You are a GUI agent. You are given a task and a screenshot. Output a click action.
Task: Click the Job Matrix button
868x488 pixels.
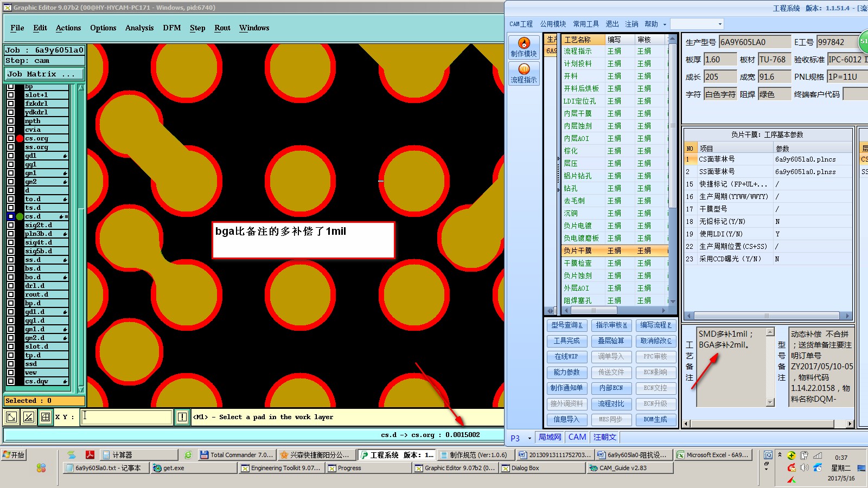coord(44,74)
